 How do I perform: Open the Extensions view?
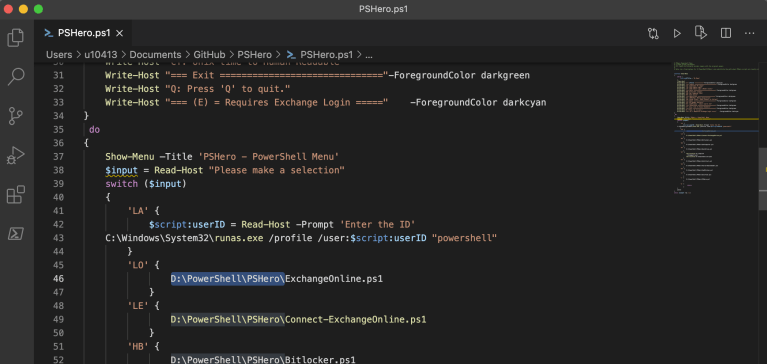pyautogui.click(x=16, y=194)
